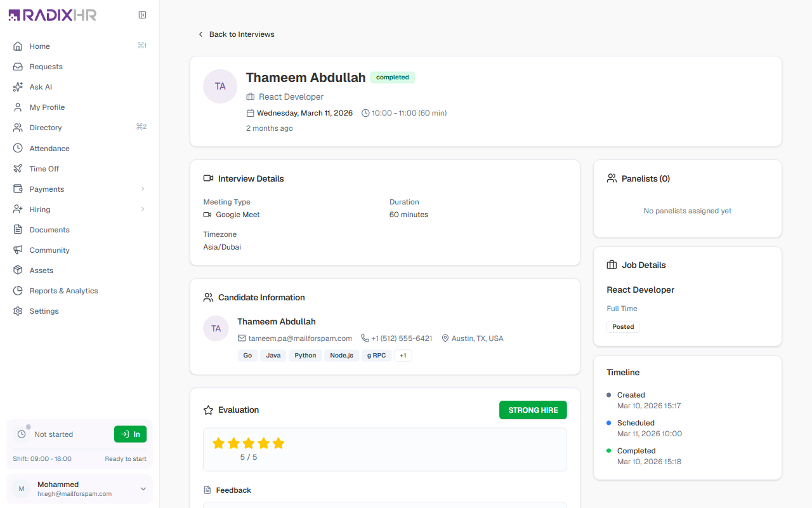Click the STRONG HIRE button
This screenshot has width=812, height=508.
[x=533, y=410]
